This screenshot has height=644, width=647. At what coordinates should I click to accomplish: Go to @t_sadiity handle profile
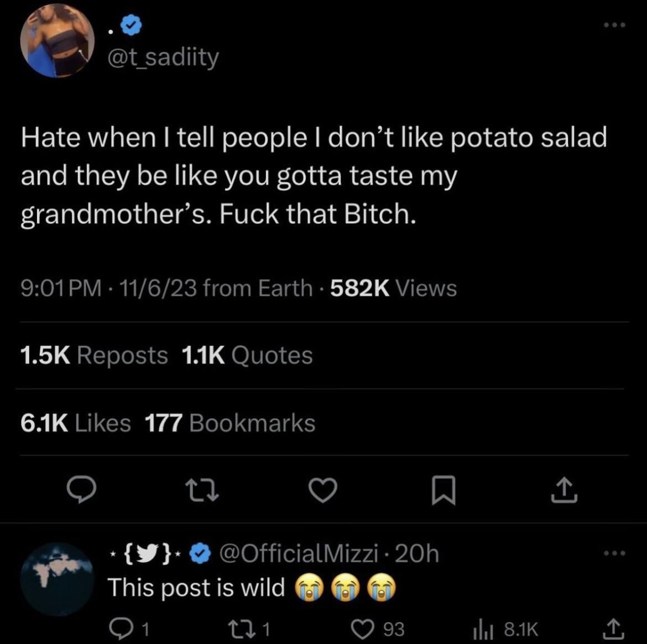pos(163,56)
